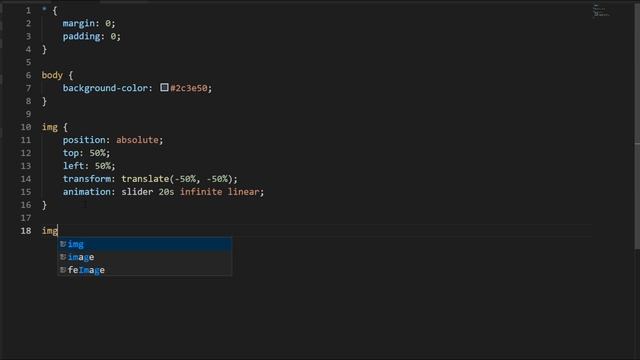Viewport: 640px width, 360px height.
Task: Click the '20s' duration value
Action: click(x=167, y=192)
